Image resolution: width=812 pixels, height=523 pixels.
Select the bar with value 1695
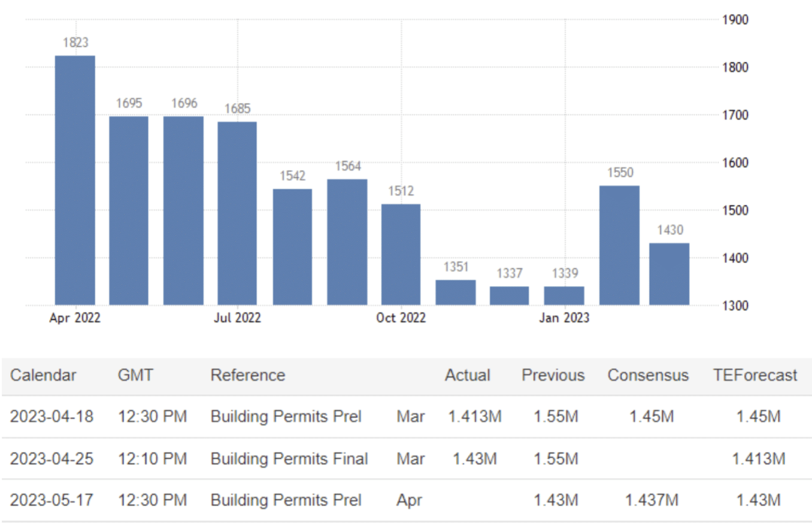129,210
